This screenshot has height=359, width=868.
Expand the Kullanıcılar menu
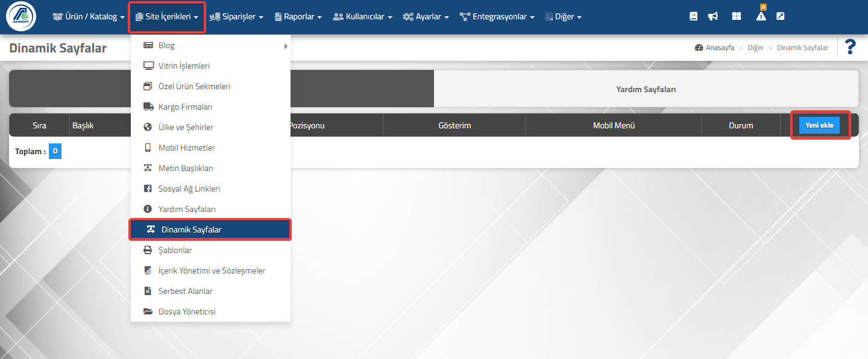363,17
